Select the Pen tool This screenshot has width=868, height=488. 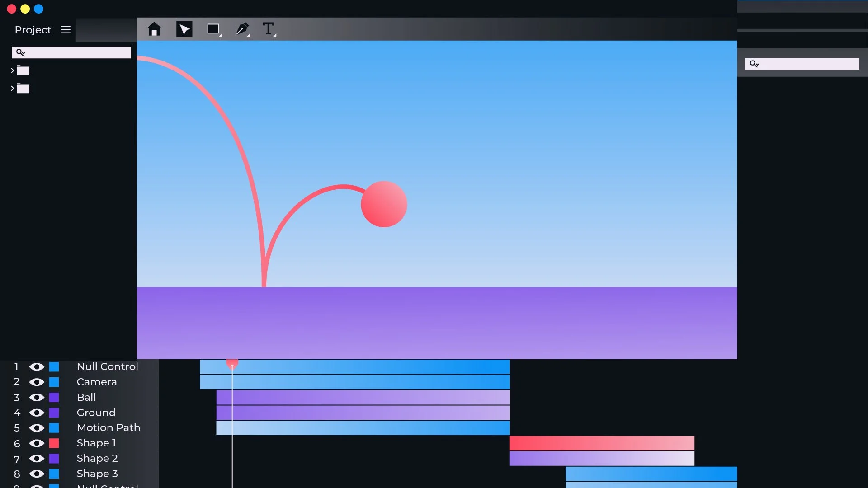(x=242, y=29)
